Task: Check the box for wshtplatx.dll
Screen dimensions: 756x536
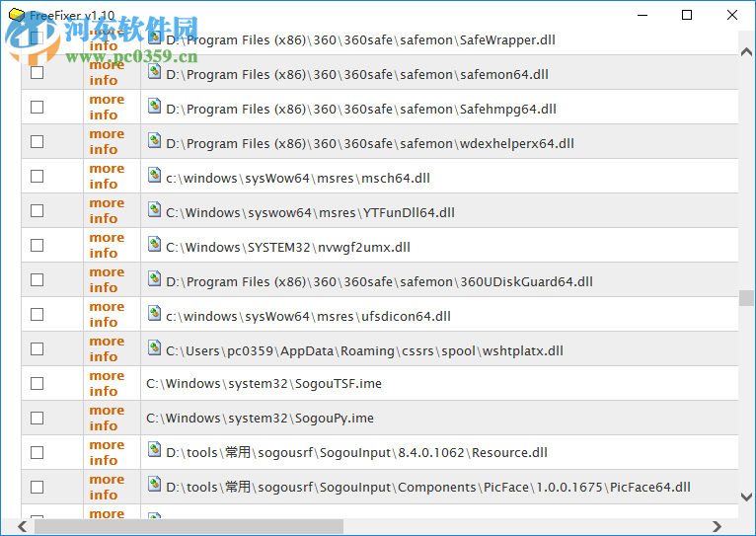Action: point(38,349)
